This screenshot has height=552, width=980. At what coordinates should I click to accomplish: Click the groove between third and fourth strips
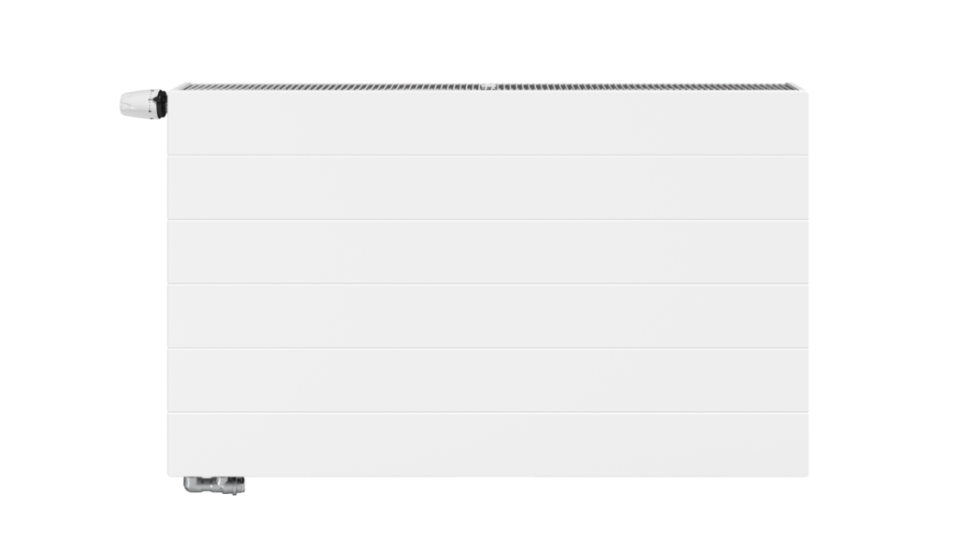488,283
